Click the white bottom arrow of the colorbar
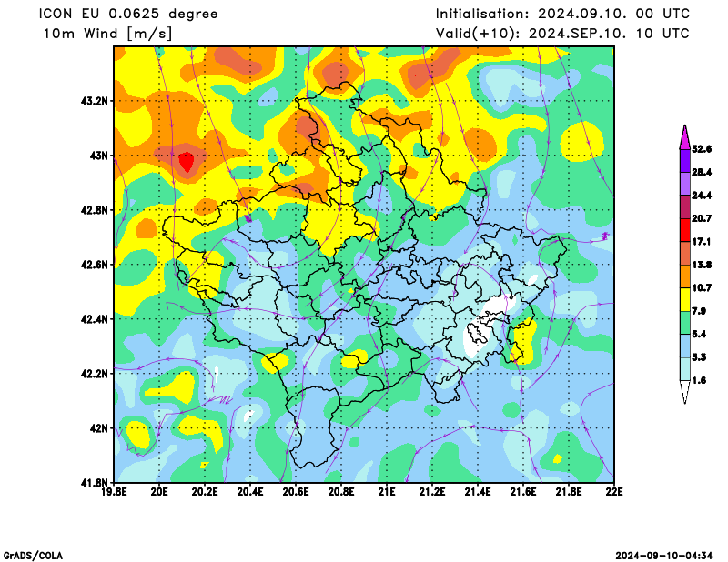728x562 pixels. [685, 391]
